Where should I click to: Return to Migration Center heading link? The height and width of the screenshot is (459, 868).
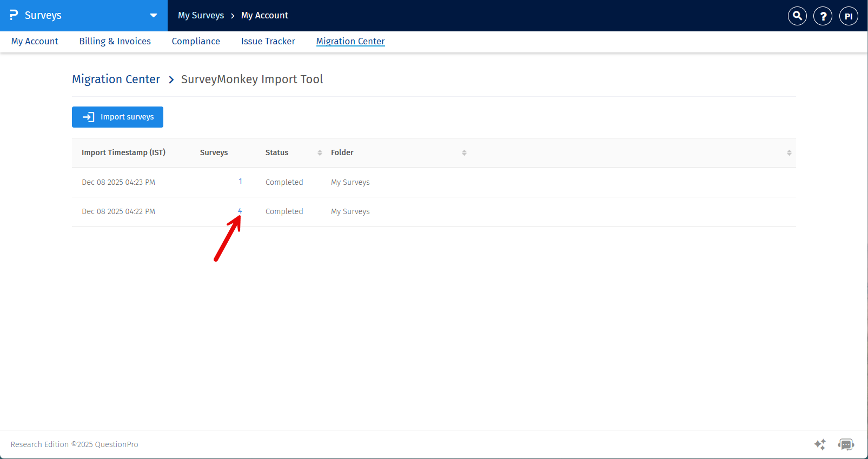(116, 79)
